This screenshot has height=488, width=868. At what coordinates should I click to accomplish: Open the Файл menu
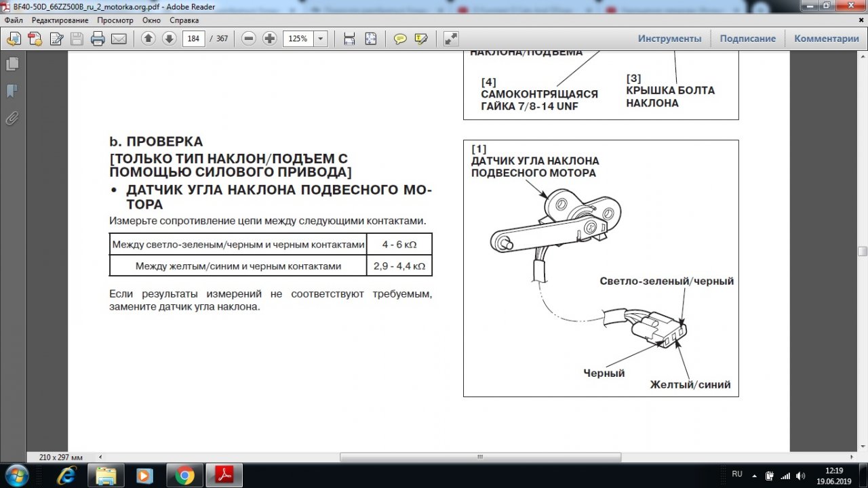(14, 20)
